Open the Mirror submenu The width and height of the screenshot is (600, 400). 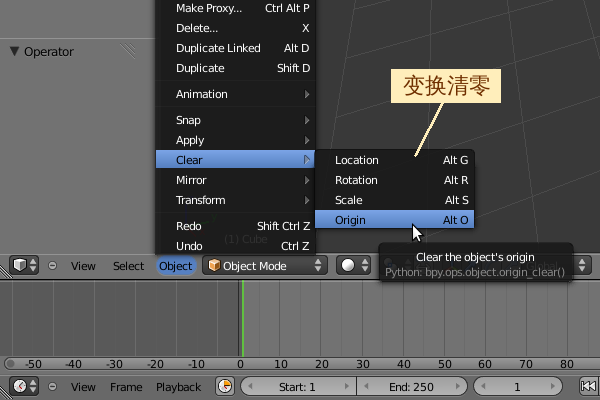pos(235,180)
